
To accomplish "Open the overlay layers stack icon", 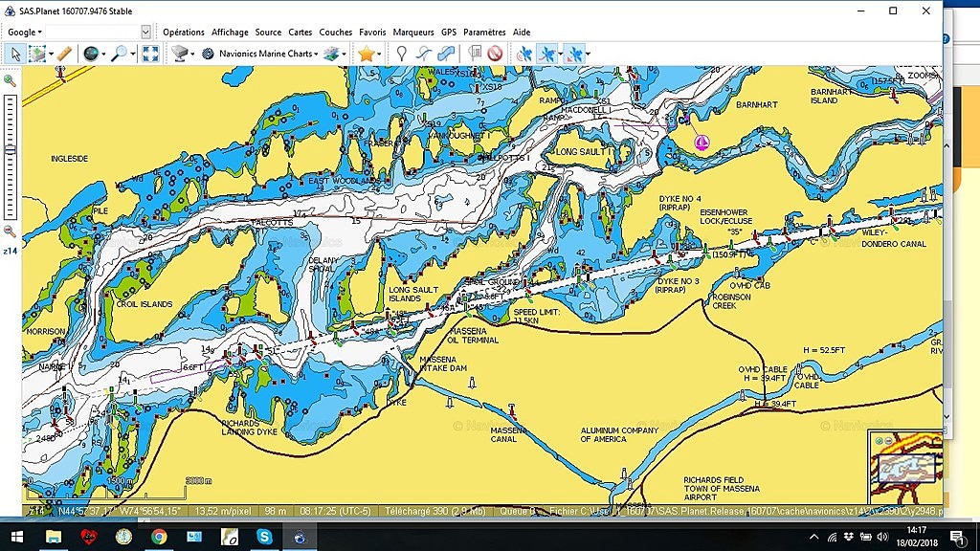I will click(x=331, y=54).
